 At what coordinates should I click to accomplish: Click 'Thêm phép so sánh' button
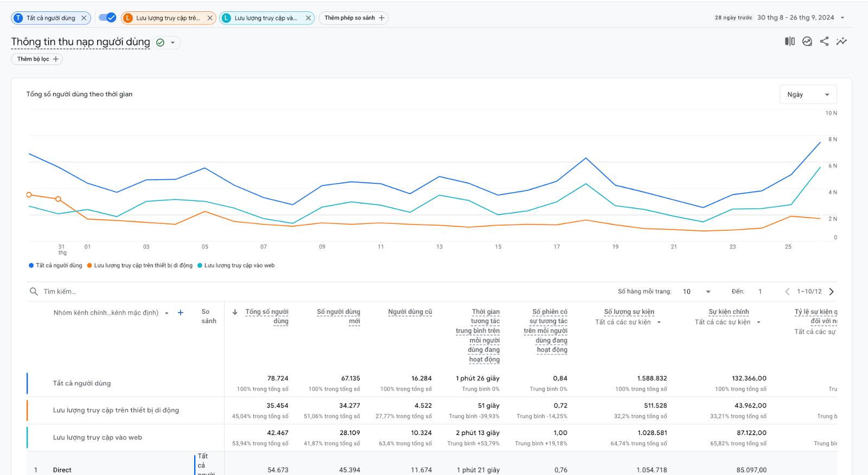pyautogui.click(x=354, y=18)
